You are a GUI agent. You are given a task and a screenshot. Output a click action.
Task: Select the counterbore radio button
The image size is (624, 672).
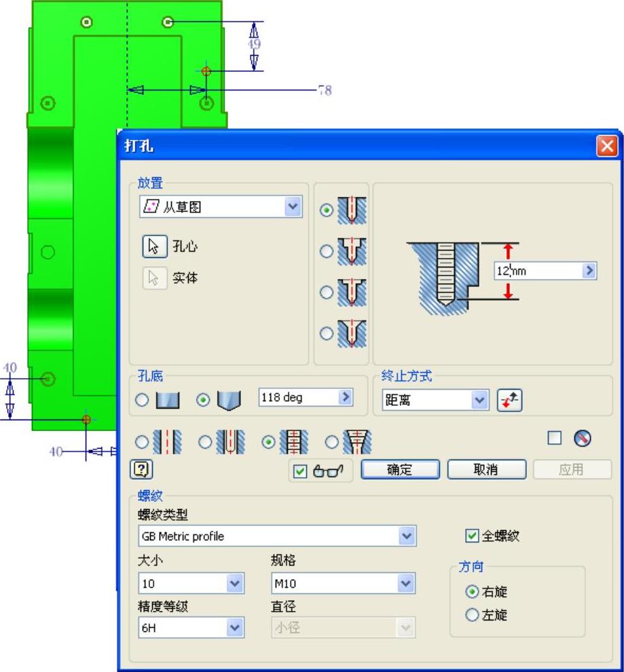tap(327, 252)
